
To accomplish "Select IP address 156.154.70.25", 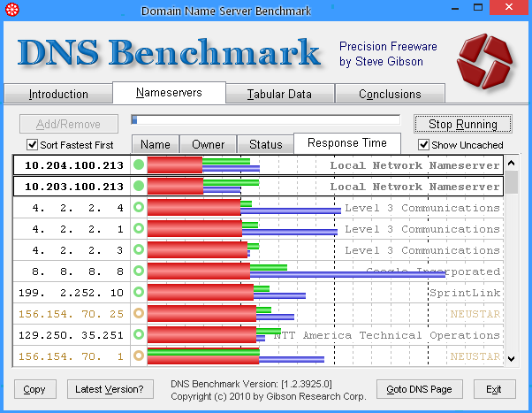I will coord(71,314).
